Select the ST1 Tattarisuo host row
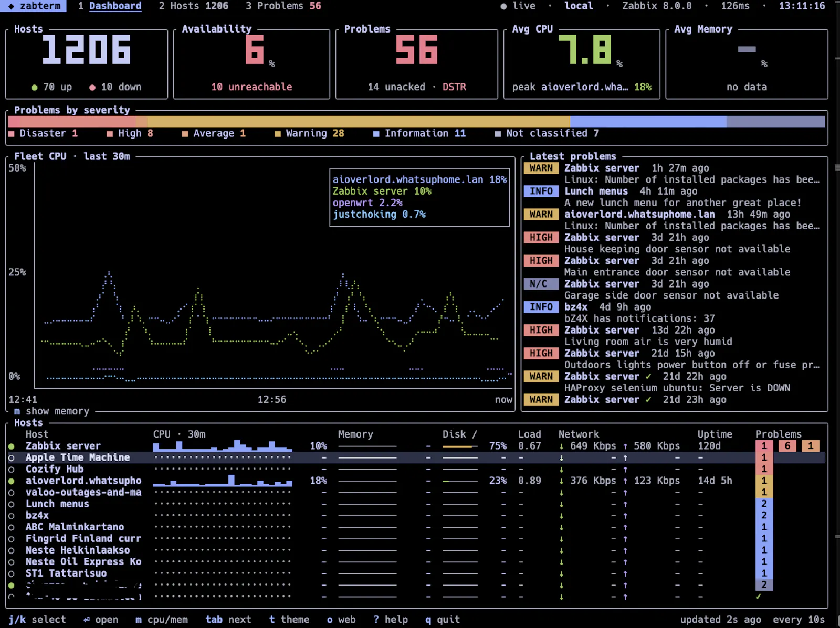The height and width of the screenshot is (628, 840). (416, 573)
